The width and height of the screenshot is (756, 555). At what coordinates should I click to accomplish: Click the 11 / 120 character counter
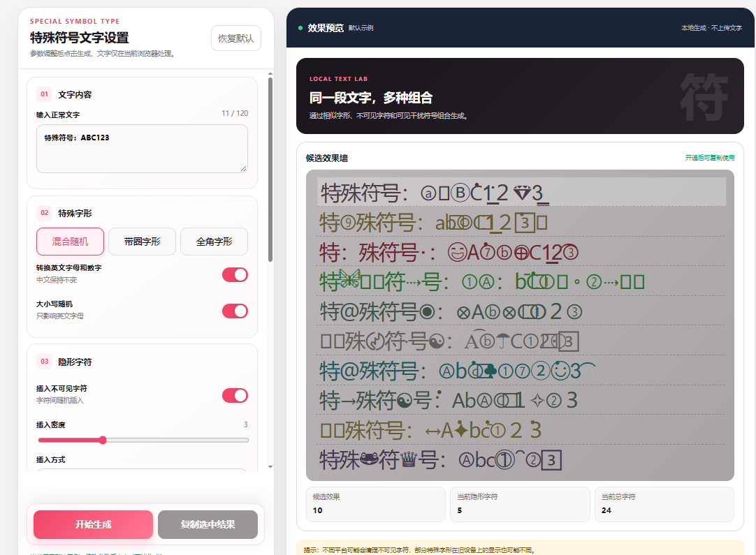coord(235,113)
